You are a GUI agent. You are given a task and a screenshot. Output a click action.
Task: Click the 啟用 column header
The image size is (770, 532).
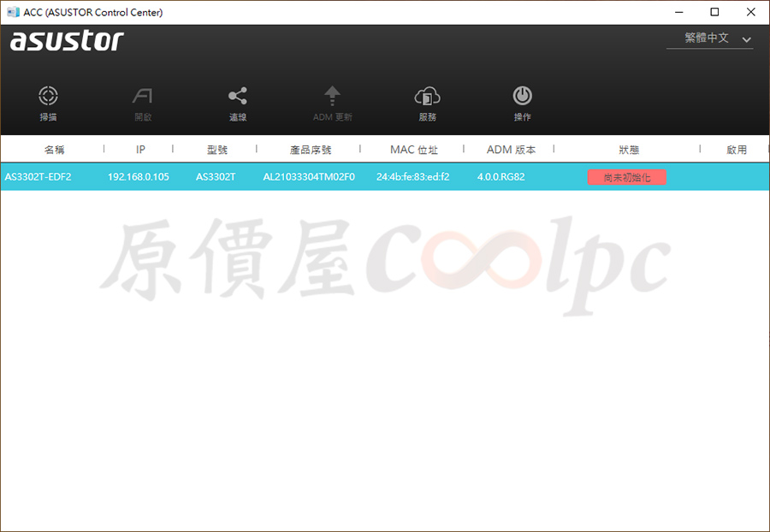point(737,150)
